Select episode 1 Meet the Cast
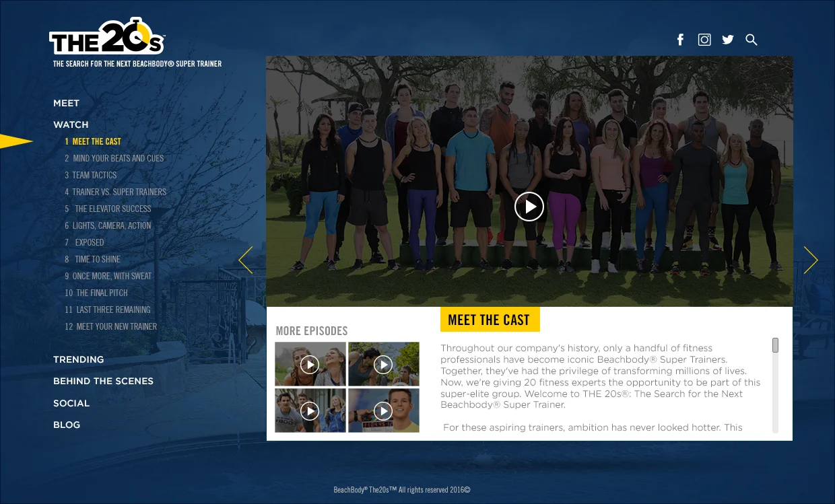 pyautogui.click(x=93, y=141)
